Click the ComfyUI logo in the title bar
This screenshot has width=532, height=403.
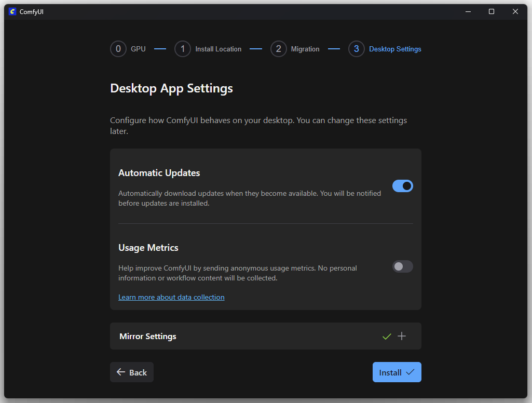tap(13, 11)
